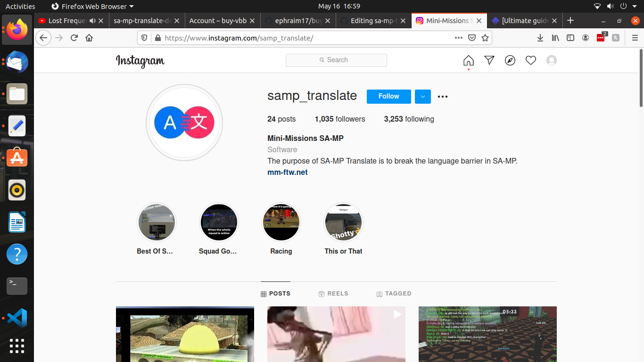644x362 pixels.
Task: Open Instagram home icon
Action: click(468, 60)
